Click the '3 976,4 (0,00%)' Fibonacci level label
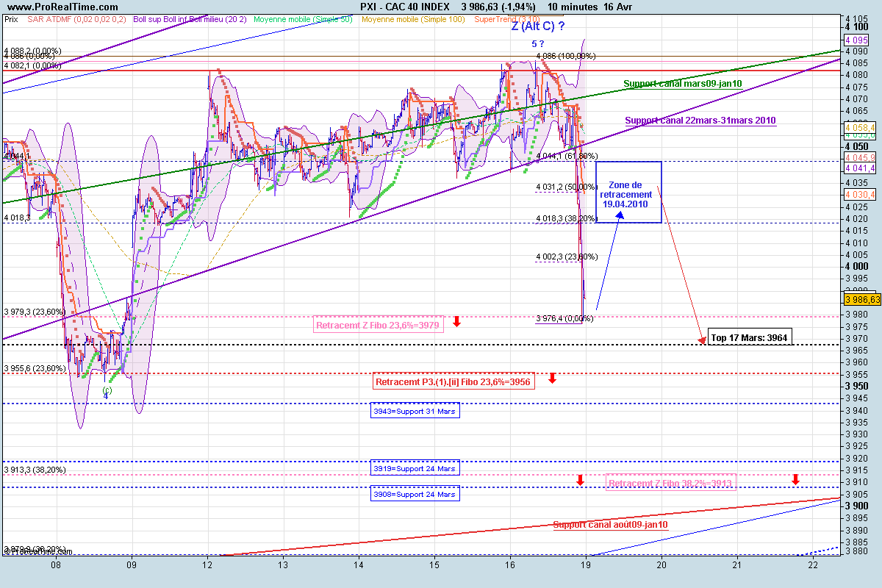 point(564,319)
